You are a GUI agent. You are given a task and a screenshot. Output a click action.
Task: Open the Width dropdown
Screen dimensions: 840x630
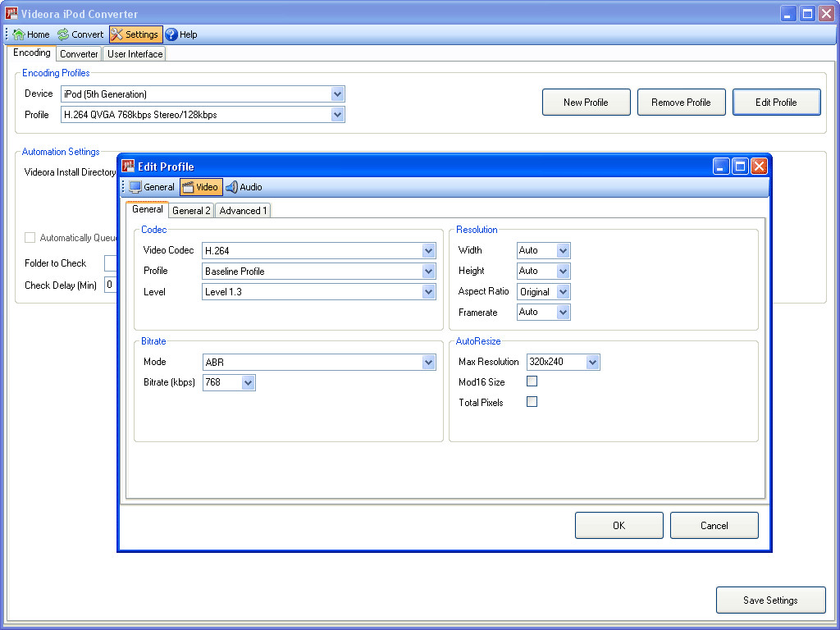click(x=563, y=250)
